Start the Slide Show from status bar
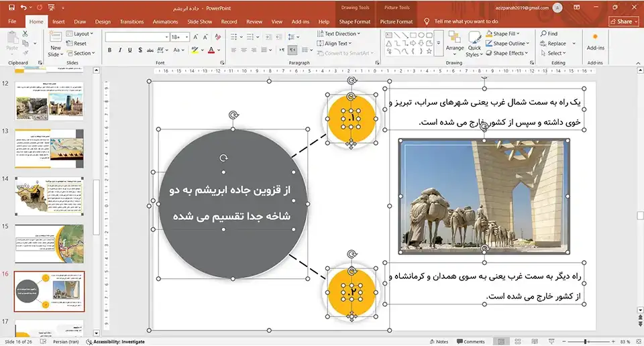This screenshot has width=644, height=346. [x=551, y=341]
